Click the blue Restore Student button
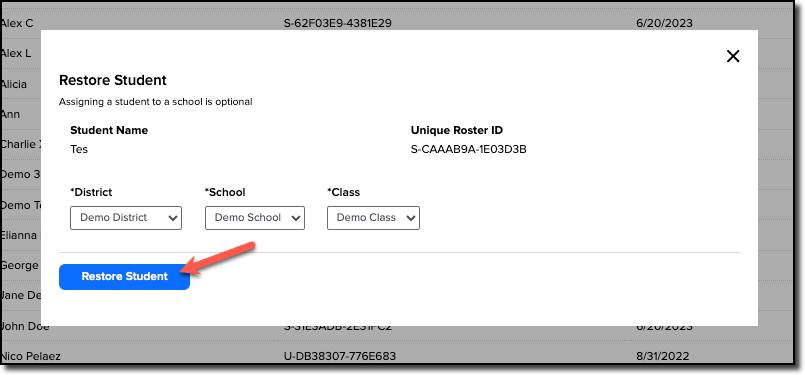 pyautogui.click(x=124, y=277)
